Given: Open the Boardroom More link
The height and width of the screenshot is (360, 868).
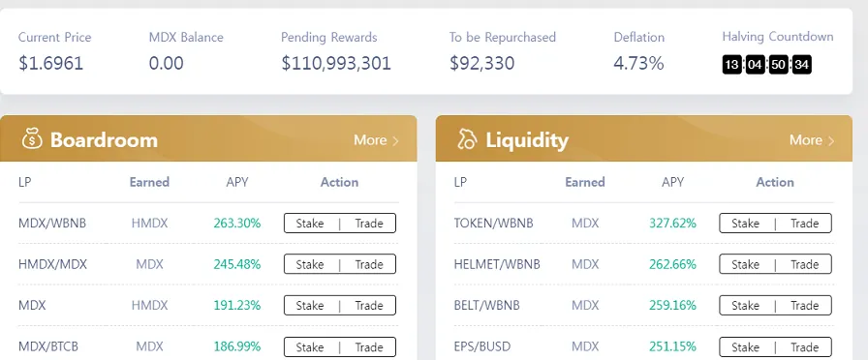Looking at the screenshot, I should point(376,140).
